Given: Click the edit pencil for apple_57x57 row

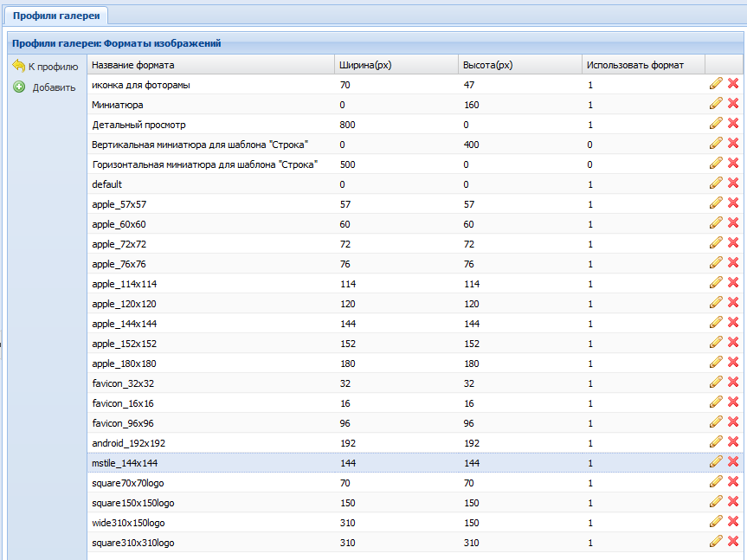Looking at the screenshot, I should (x=716, y=203).
